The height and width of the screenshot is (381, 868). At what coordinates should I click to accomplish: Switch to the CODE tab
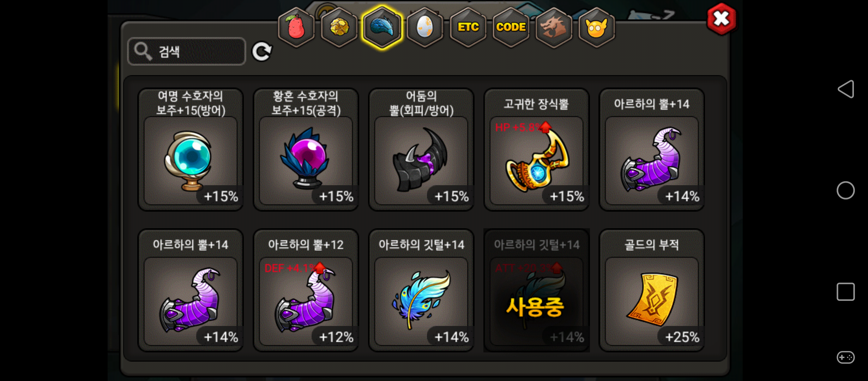[x=511, y=27]
